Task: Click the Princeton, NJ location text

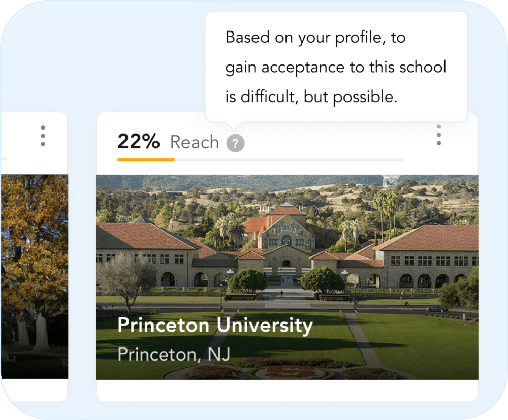Action: click(x=174, y=354)
